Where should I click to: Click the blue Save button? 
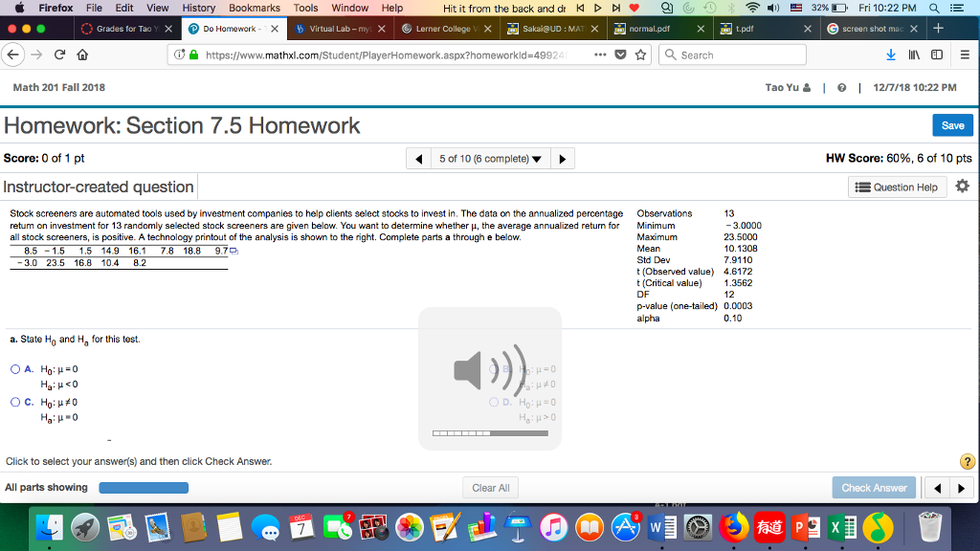[952, 125]
